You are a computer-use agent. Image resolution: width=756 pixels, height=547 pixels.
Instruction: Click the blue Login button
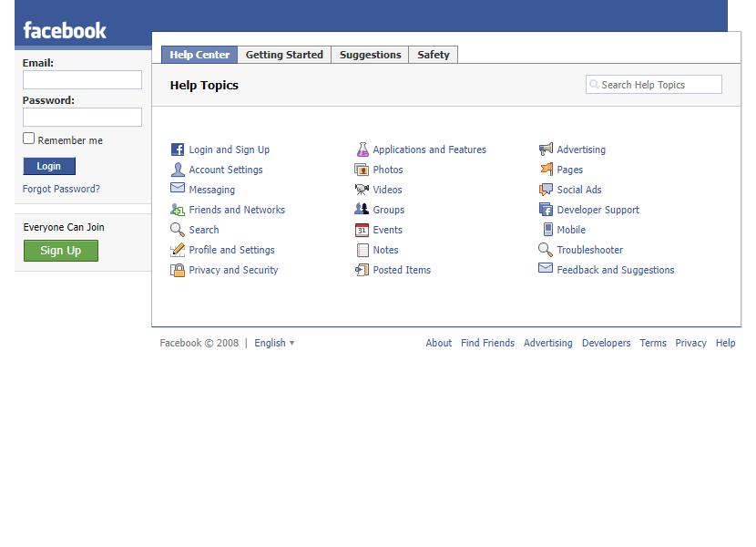49,166
